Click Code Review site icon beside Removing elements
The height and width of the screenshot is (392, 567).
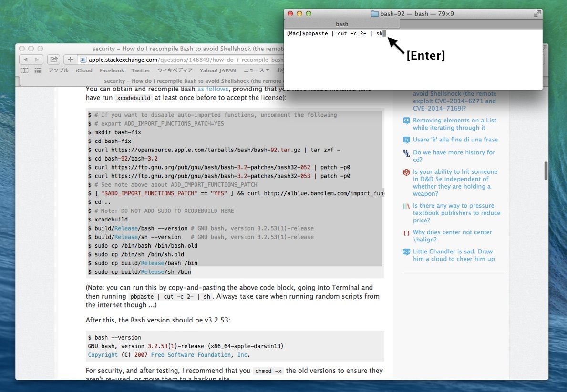406,121
